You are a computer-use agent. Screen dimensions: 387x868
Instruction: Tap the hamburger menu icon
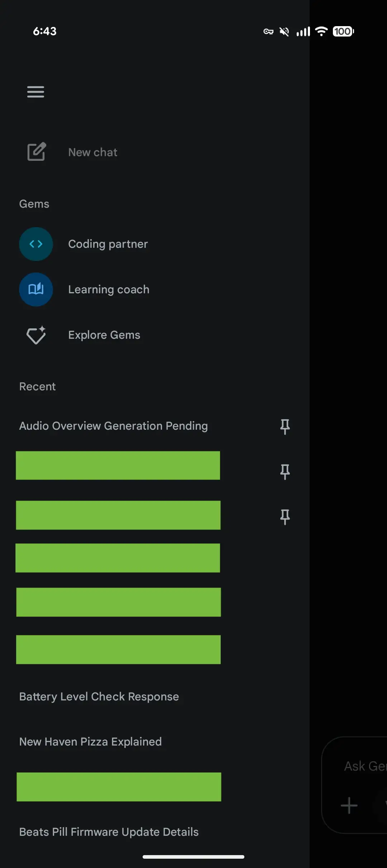[x=35, y=92]
